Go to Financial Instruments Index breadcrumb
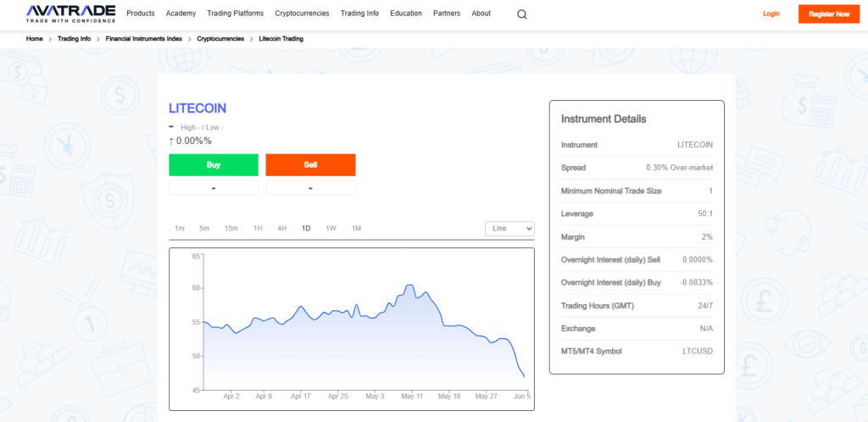 [x=144, y=39]
